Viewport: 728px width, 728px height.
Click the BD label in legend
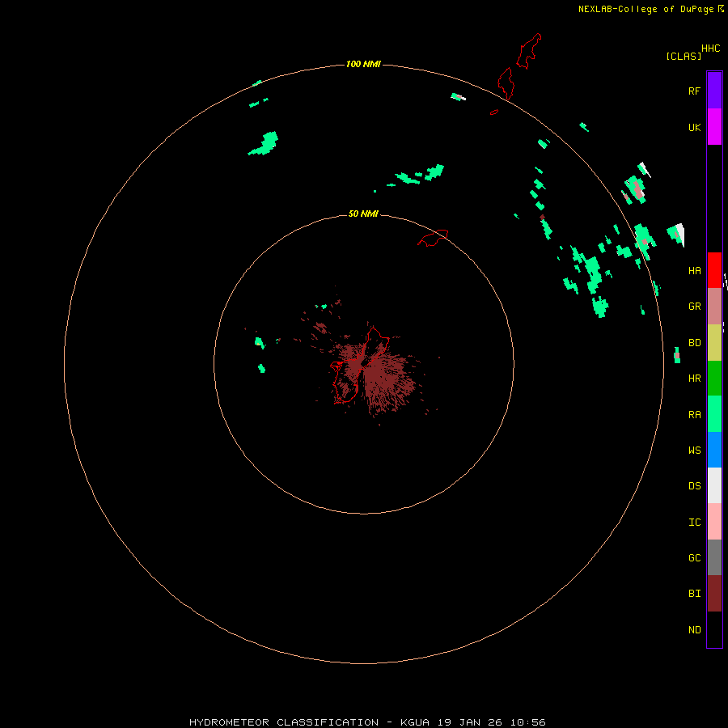(694, 343)
